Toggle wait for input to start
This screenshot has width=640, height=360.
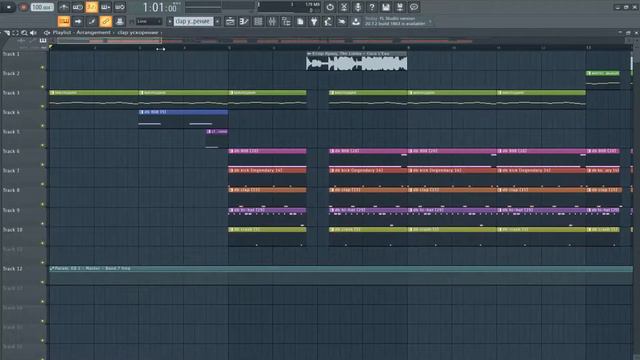coord(78,7)
